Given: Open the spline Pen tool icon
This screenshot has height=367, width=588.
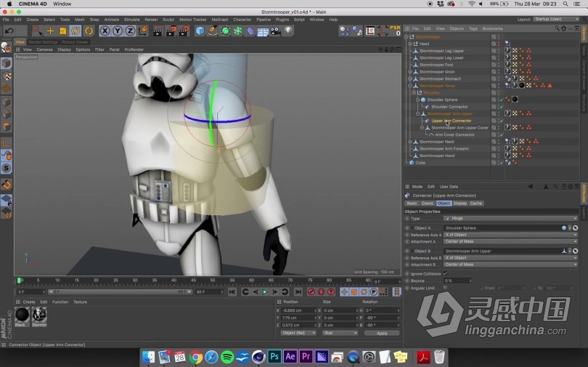Looking at the screenshot, I should 213,31.
